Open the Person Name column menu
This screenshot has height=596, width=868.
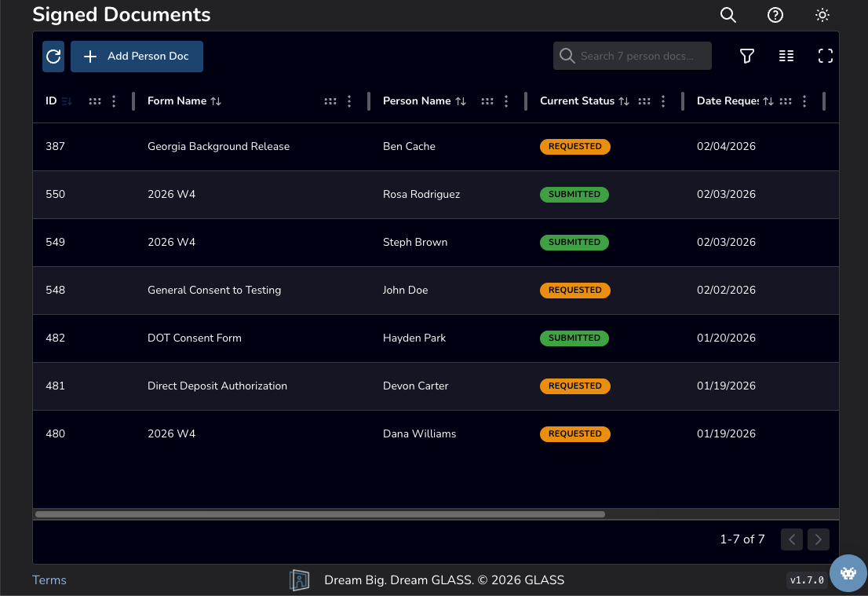coord(505,101)
